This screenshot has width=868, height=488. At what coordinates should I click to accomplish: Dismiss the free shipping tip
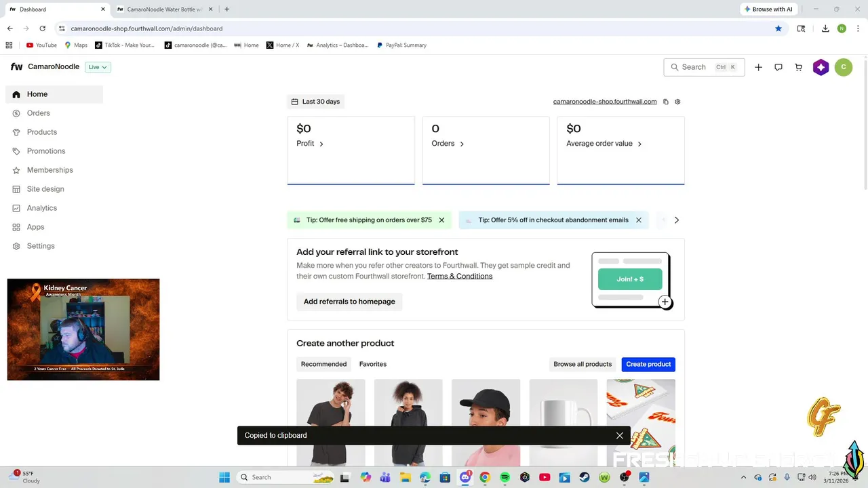click(x=441, y=220)
